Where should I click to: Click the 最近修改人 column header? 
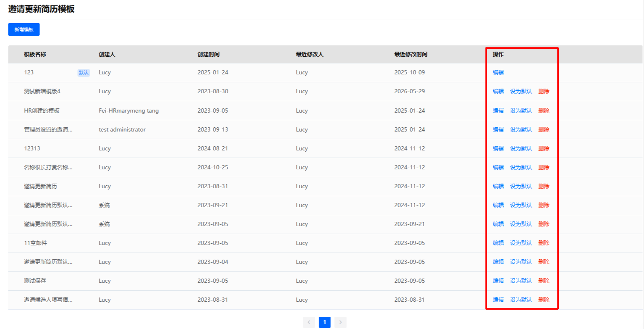coord(309,54)
